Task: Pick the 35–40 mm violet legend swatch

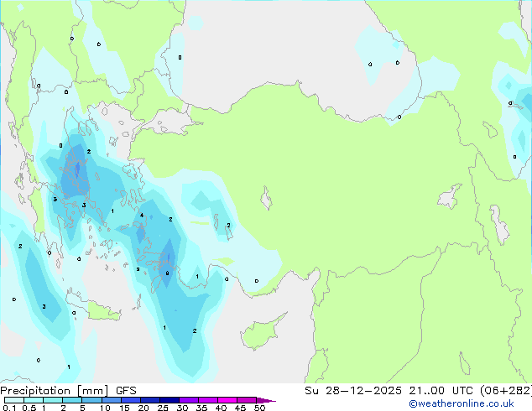Action: point(207,400)
